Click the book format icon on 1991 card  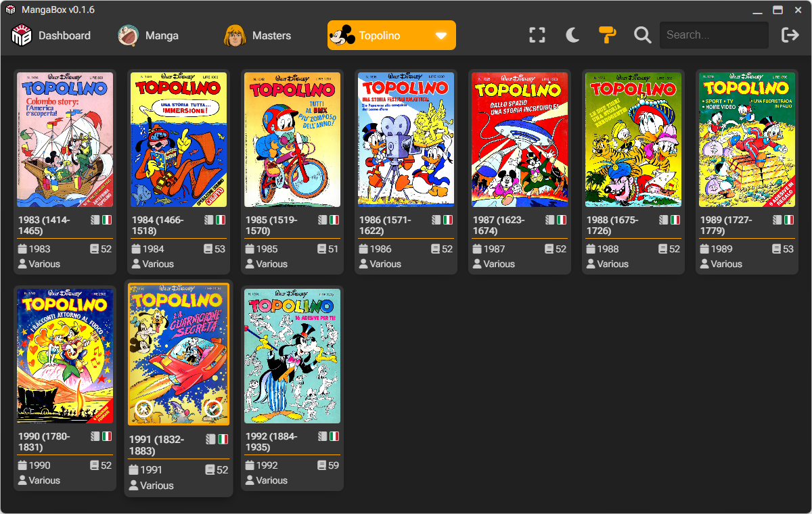pyautogui.click(x=210, y=439)
